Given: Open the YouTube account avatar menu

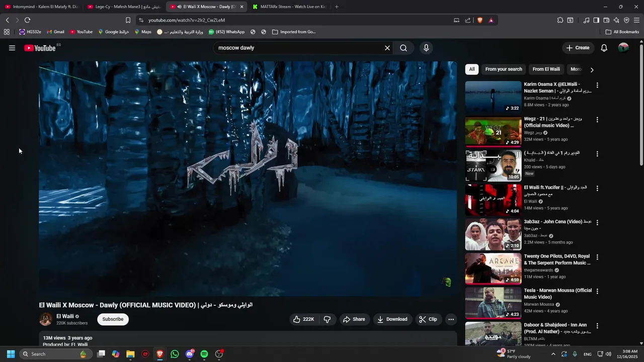Looking at the screenshot, I should 623,48.
